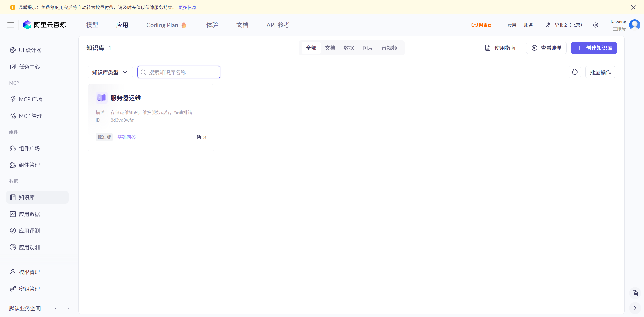Open the hamburger menu icon

click(x=11, y=25)
